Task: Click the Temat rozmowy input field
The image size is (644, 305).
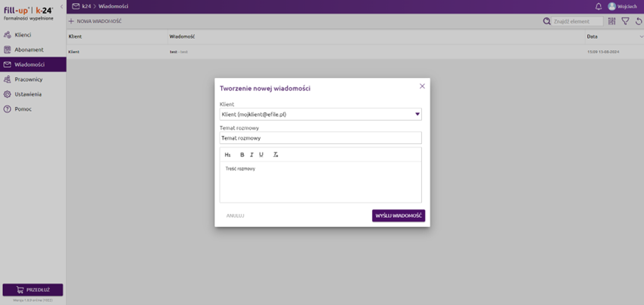Action: pos(320,138)
